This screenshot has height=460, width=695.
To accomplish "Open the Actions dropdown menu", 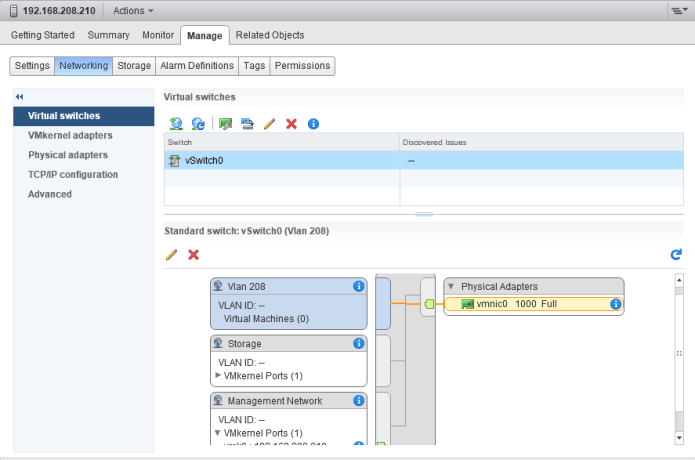I will point(134,10).
